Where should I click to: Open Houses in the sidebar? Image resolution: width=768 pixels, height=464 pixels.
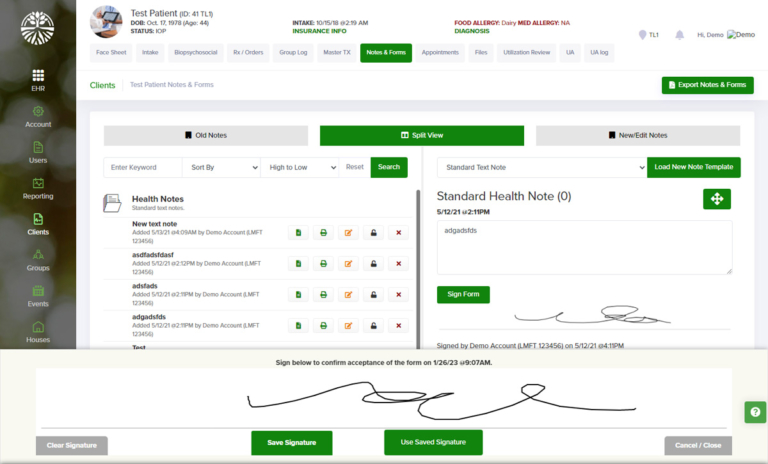pyautogui.click(x=38, y=332)
